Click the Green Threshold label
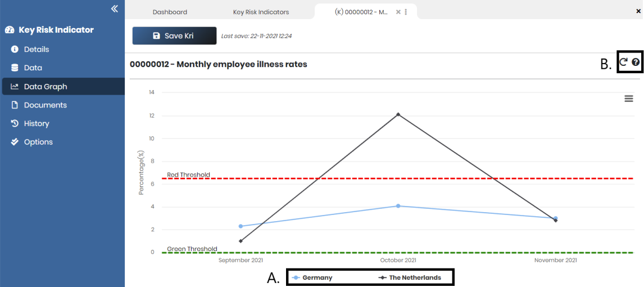The image size is (644, 287). [x=192, y=249]
